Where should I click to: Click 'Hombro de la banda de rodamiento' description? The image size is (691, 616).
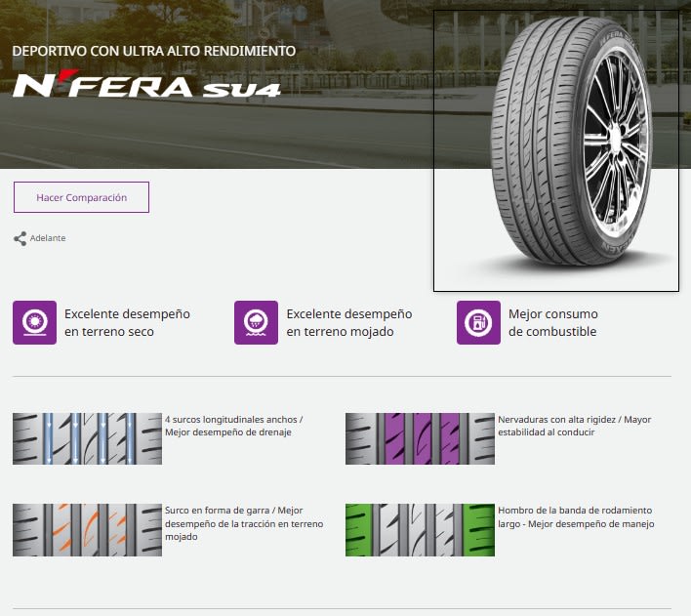576,516
